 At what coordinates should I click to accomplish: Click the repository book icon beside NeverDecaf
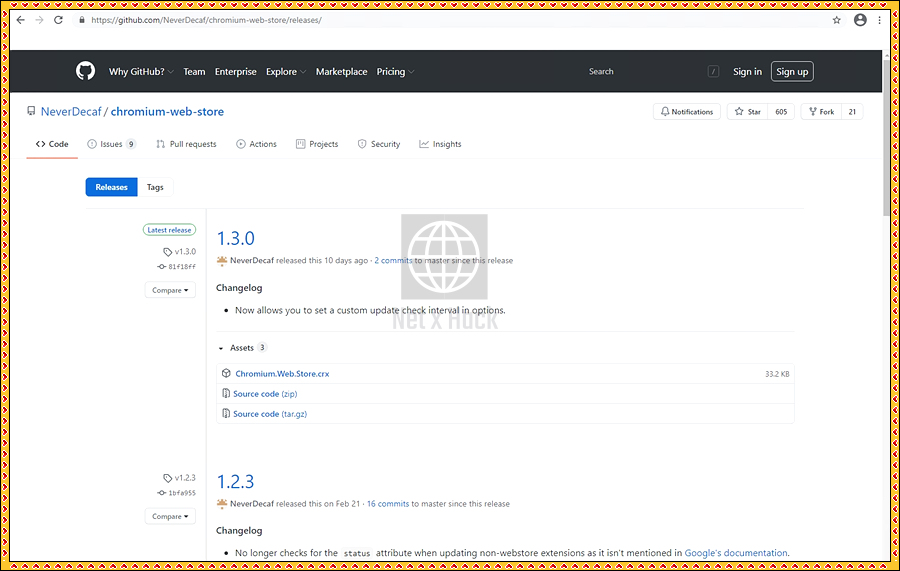(x=31, y=111)
